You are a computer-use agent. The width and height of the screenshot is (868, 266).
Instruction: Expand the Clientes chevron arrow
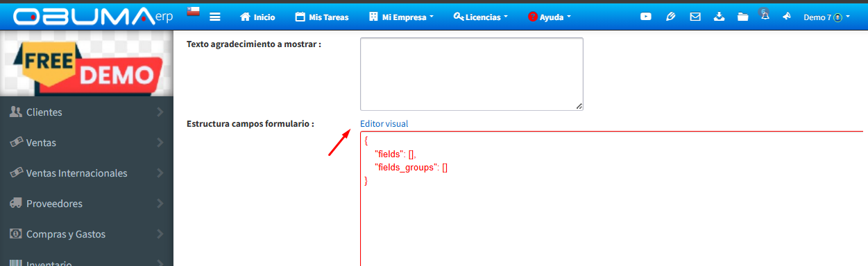pos(160,112)
